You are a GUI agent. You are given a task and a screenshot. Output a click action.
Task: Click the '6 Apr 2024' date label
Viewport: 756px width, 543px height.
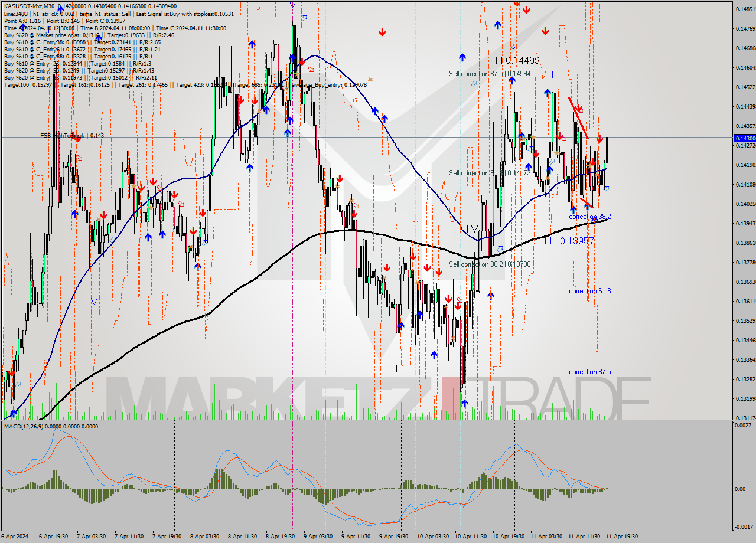pos(16,537)
